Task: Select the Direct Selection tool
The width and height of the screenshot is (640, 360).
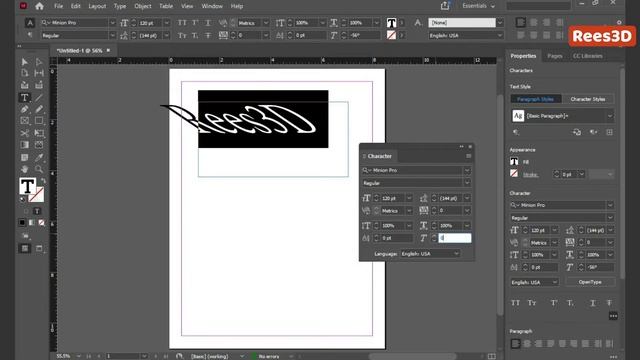Action: coord(39,62)
